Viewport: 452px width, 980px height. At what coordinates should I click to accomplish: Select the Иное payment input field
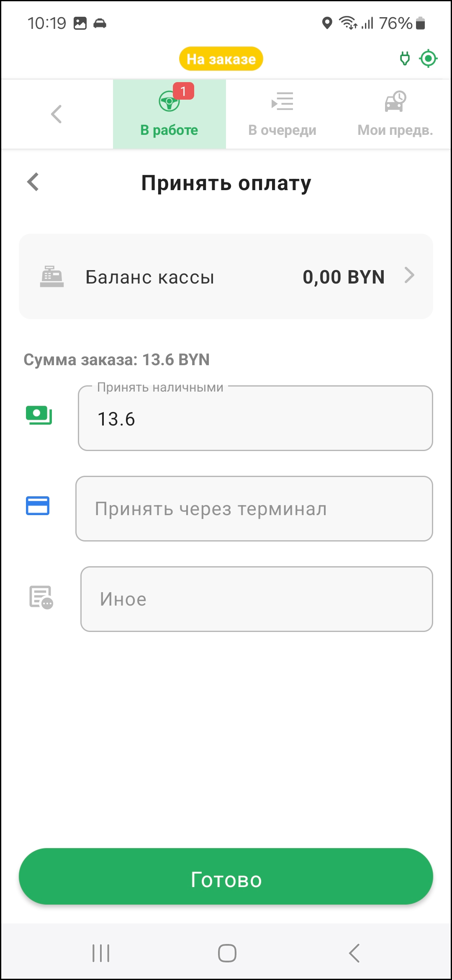coord(257,599)
